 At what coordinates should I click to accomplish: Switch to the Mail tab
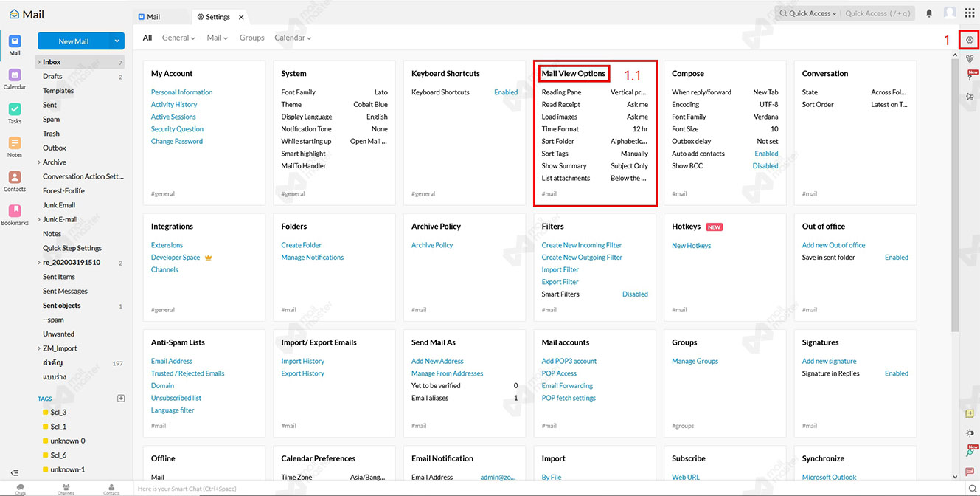161,17
